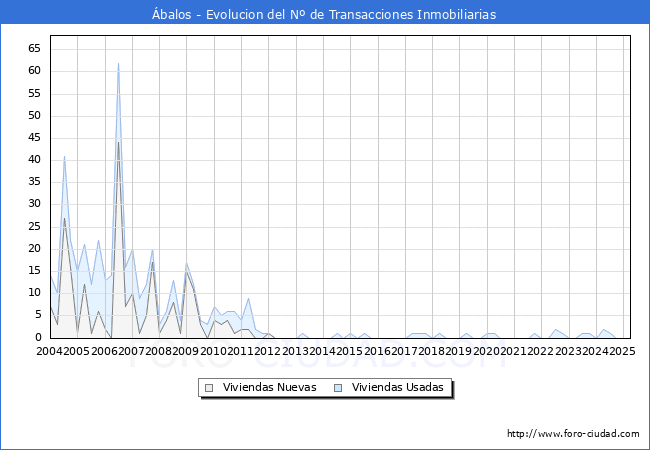The width and height of the screenshot is (650, 450).
Task: Click the x-axis year label 2012
Action: (268, 351)
